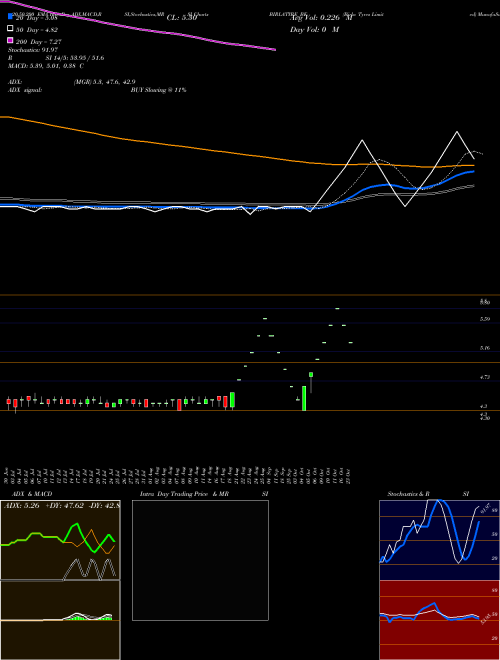Click the empty intraday trading price panel
Screen dimensions: 500x660
pos(200,560)
